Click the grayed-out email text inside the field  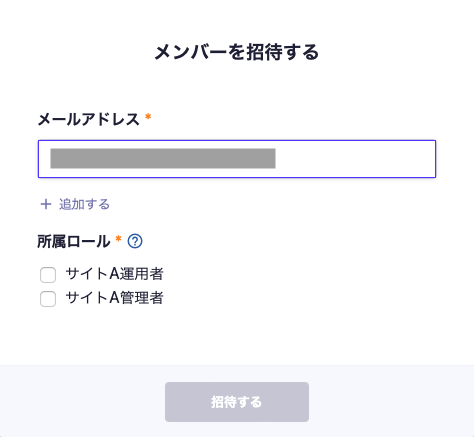click(x=163, y=158)
